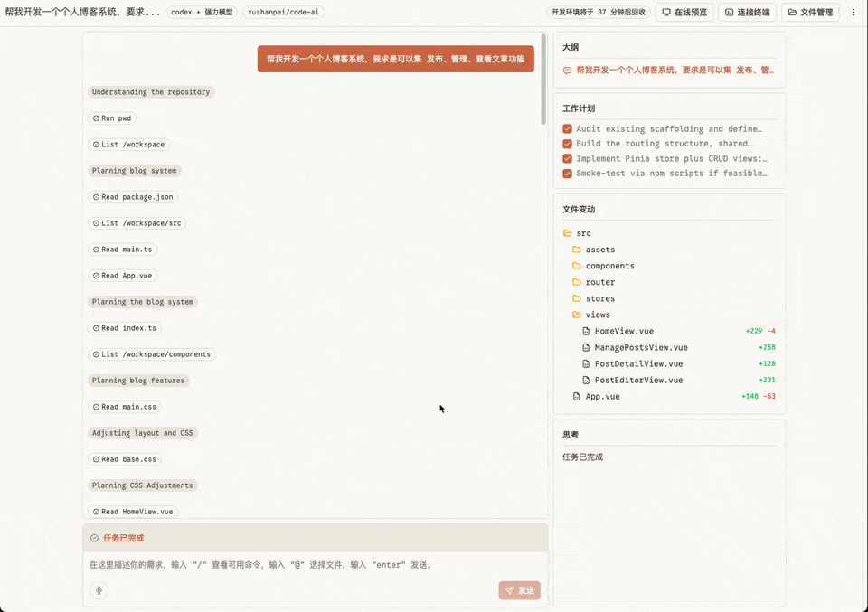
Task: Click ManagePostsView.vue +258 count
Action: tap(767, 347)
